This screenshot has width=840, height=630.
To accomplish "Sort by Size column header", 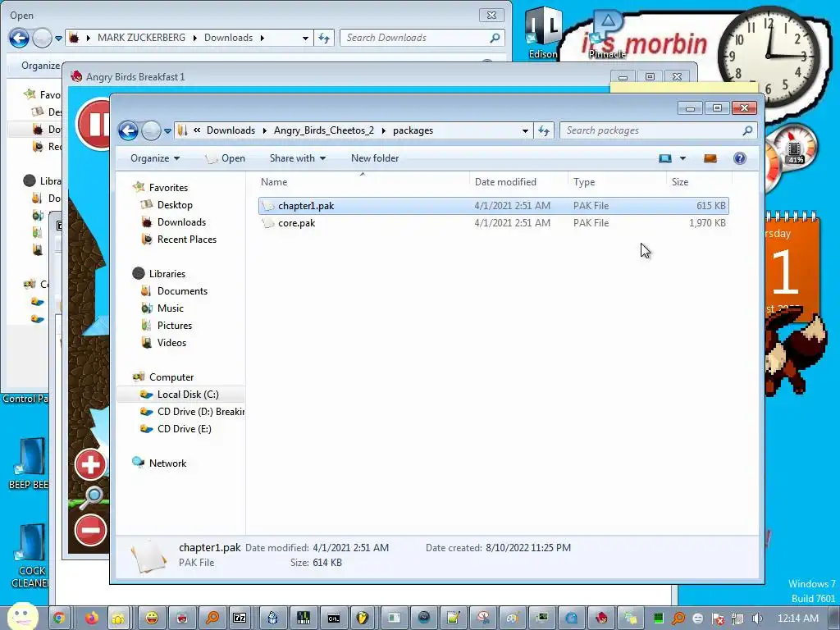I will 699,181.
